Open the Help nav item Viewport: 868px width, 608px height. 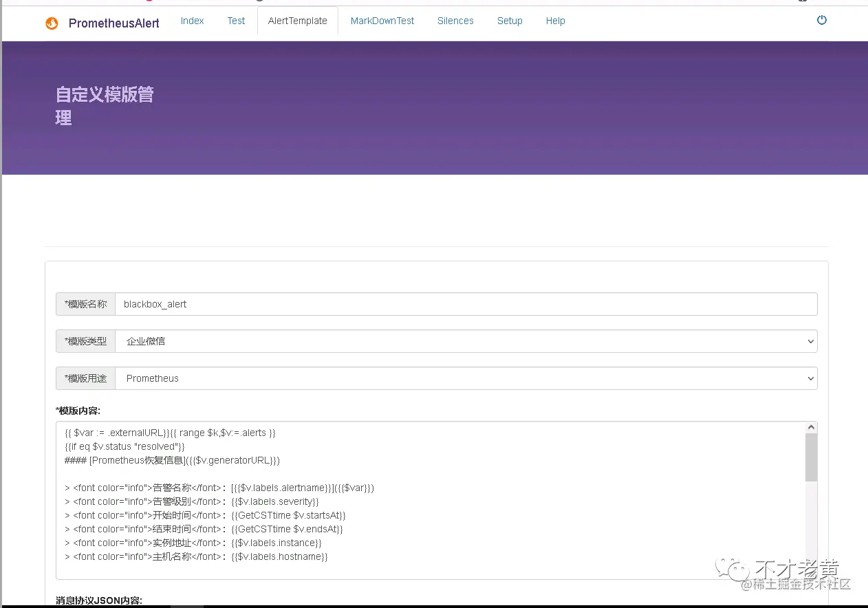click(x=556, y=21)
